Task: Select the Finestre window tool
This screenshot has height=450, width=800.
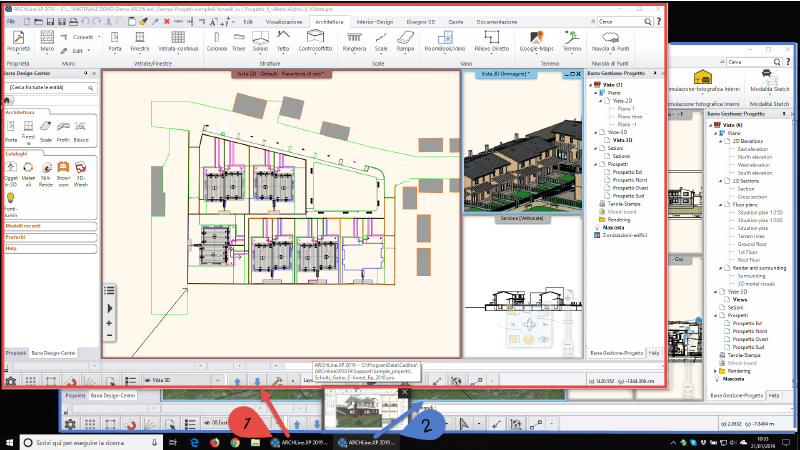Action: (x=140, y=41)
